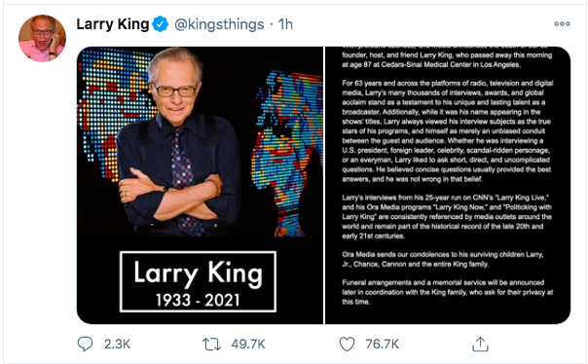Image resolution: width=588 pixels, height=364 pixels.
Task: Open the Ora Media statement text image
Action: tap(448, 185)
